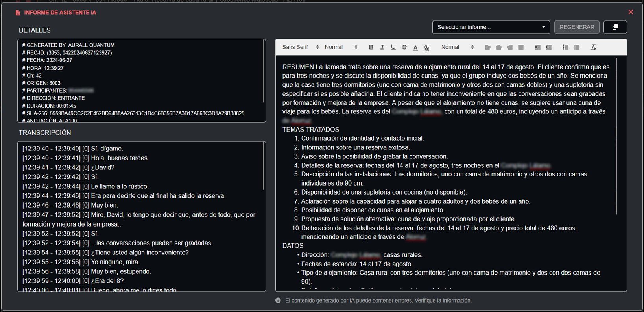This screenshot has width=644, height=312.
Task: Decrease the paragraph indent
Action: pos(537,47)
